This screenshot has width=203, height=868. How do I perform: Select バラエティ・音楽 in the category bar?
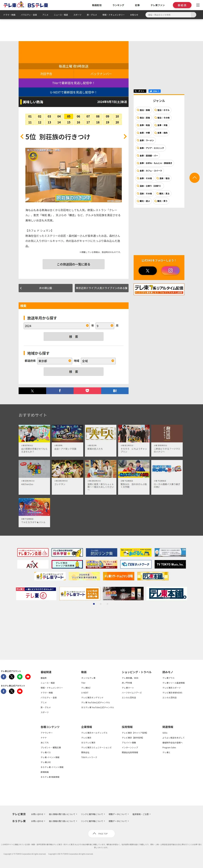(x=29, y=15)
